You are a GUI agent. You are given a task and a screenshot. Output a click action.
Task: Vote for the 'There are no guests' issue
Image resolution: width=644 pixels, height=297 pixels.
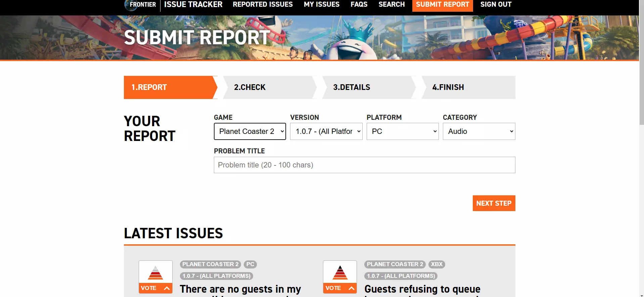pos(155,288)
